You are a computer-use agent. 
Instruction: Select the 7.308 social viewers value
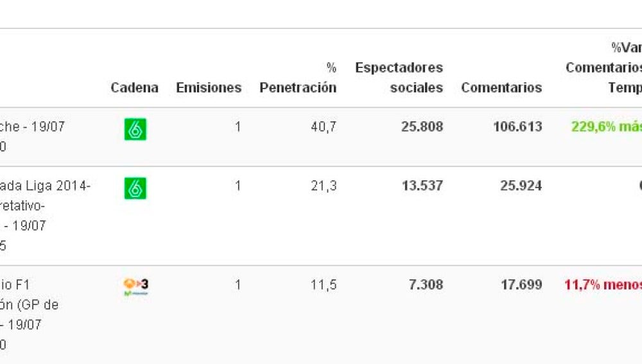pos(426,285)
